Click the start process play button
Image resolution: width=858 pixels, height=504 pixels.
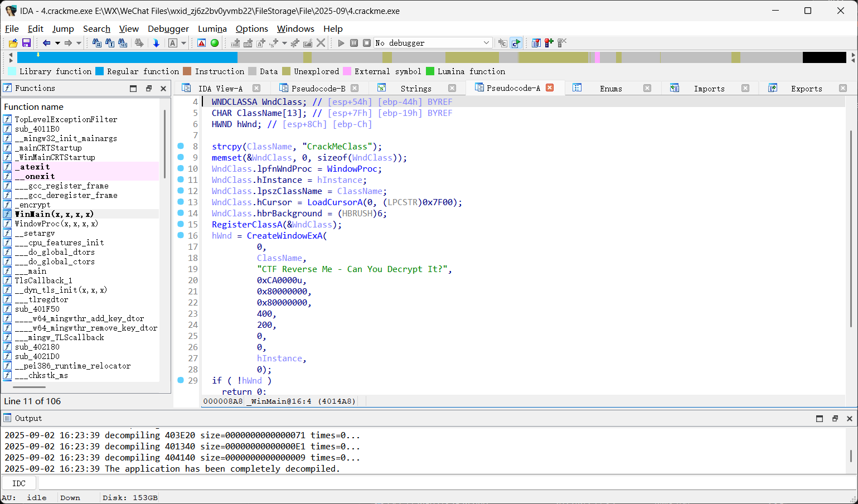pos(341,43)
